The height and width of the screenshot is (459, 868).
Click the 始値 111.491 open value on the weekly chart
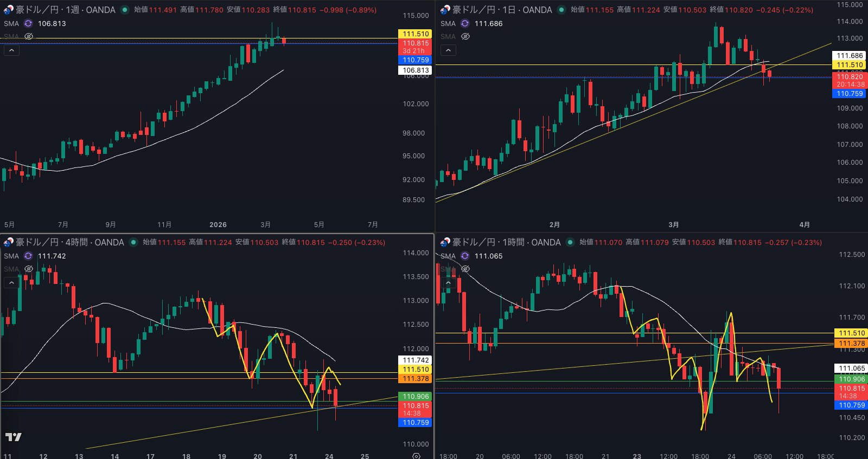pos(155,10)
